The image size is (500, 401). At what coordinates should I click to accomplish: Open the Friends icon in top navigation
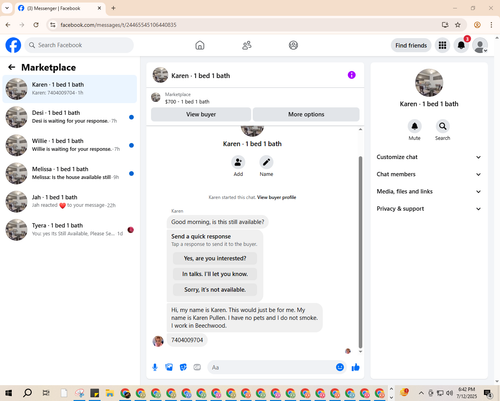[247, 45]
